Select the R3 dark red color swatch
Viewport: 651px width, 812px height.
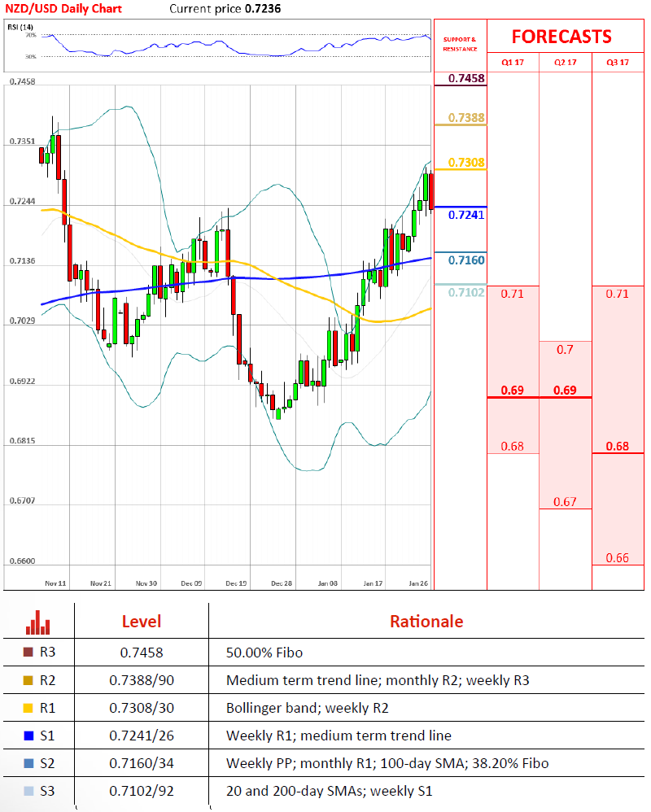pyautogui.click(x=28, y=652)
